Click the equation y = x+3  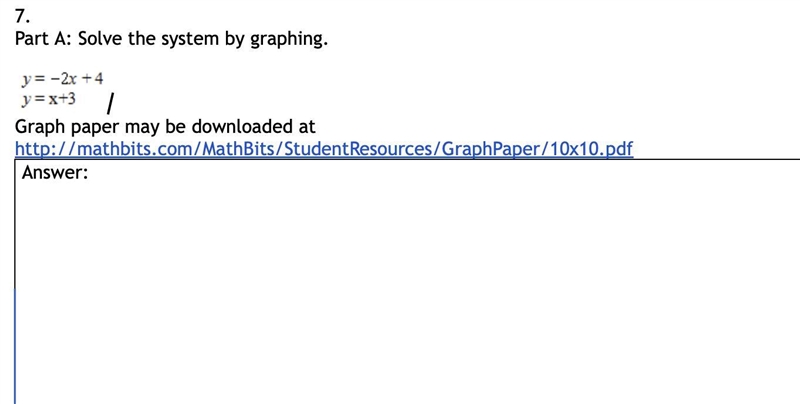(49, 99)
